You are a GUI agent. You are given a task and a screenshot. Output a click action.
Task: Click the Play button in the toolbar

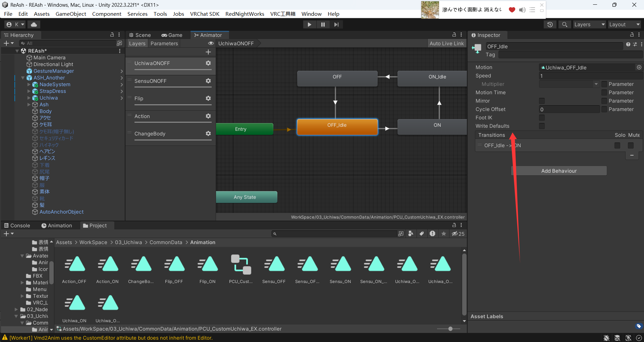309,24
